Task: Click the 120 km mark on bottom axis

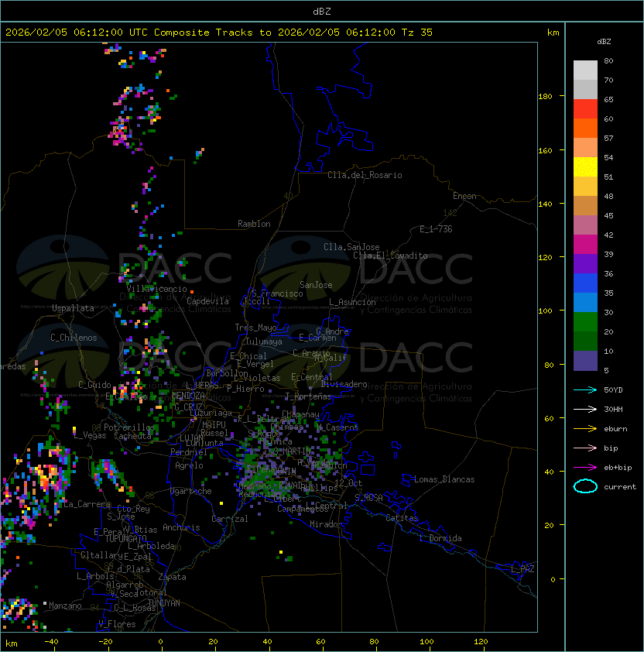Action: [481, 642]
